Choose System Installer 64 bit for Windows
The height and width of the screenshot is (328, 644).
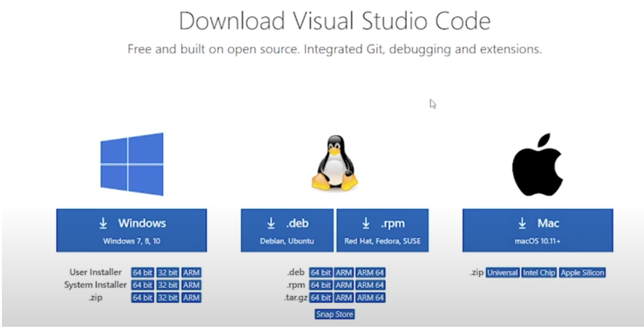point(142,285)
